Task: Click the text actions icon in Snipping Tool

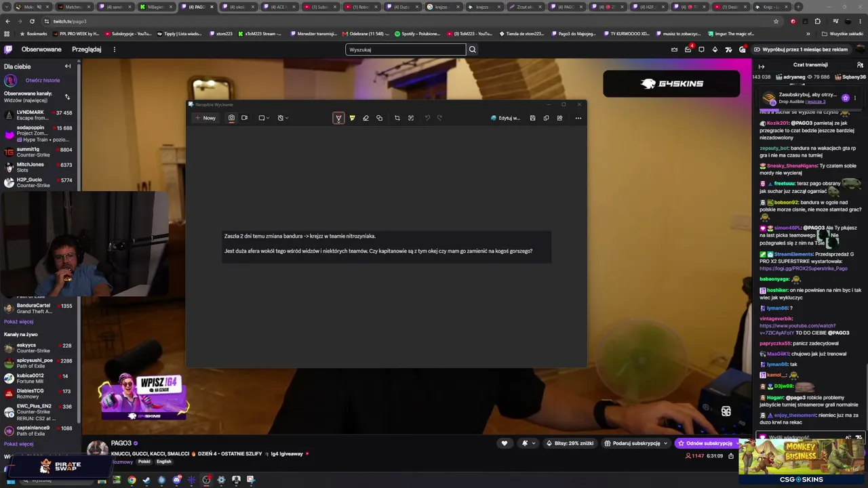Action: [x=411, y=118]
